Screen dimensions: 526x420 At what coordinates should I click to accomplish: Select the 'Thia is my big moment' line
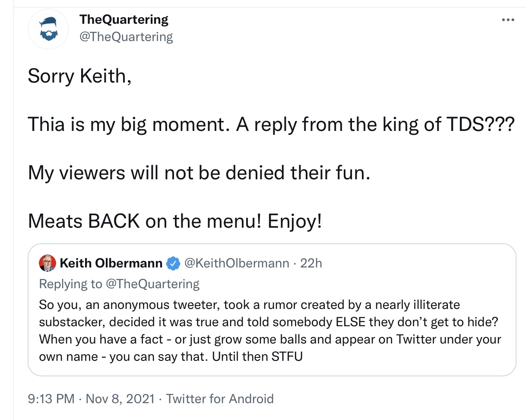click(x=271, y=125)
